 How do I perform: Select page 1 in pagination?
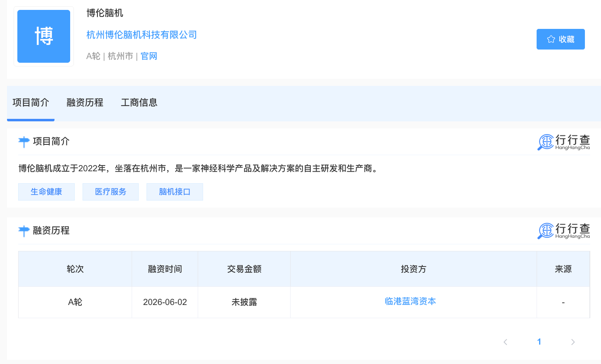click(539, 342)
